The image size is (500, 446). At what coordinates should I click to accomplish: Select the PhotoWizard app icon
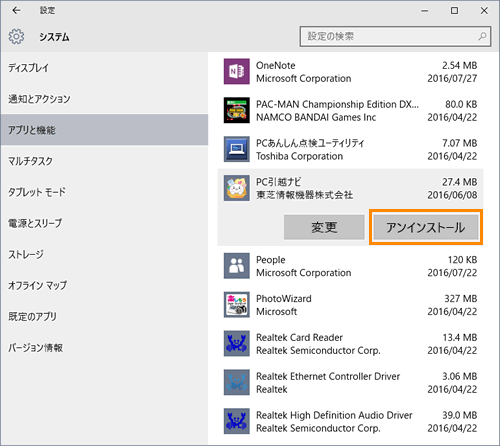(237, 305)
